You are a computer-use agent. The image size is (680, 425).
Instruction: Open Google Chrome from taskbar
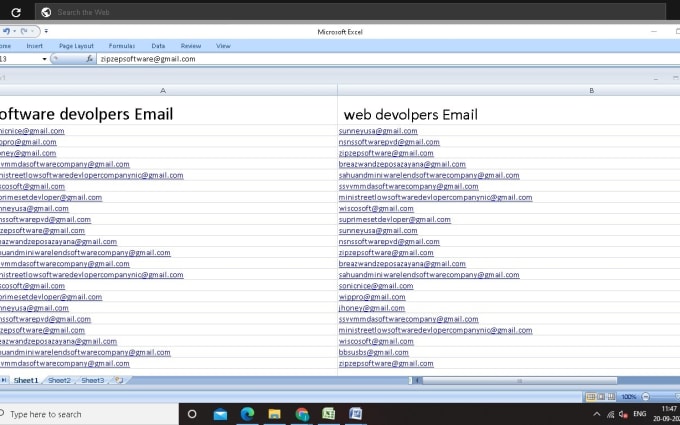click(302, 414)
